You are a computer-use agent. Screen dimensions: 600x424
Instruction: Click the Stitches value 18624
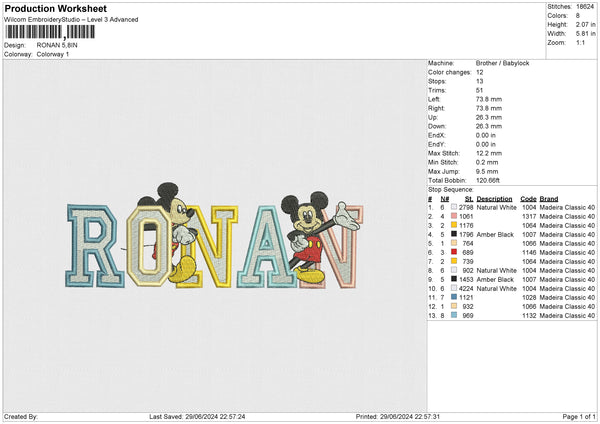pos(587,6)
